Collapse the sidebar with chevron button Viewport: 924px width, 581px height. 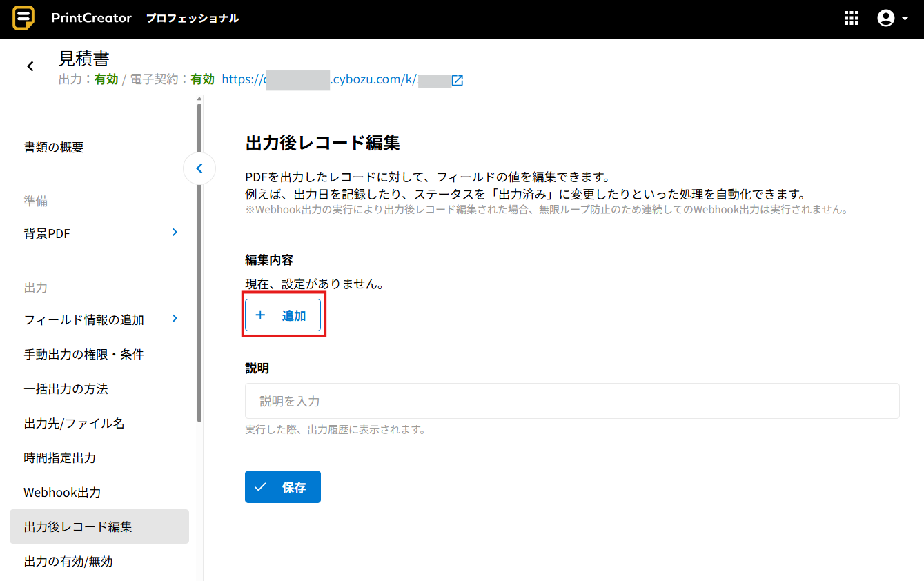[199, 168]
